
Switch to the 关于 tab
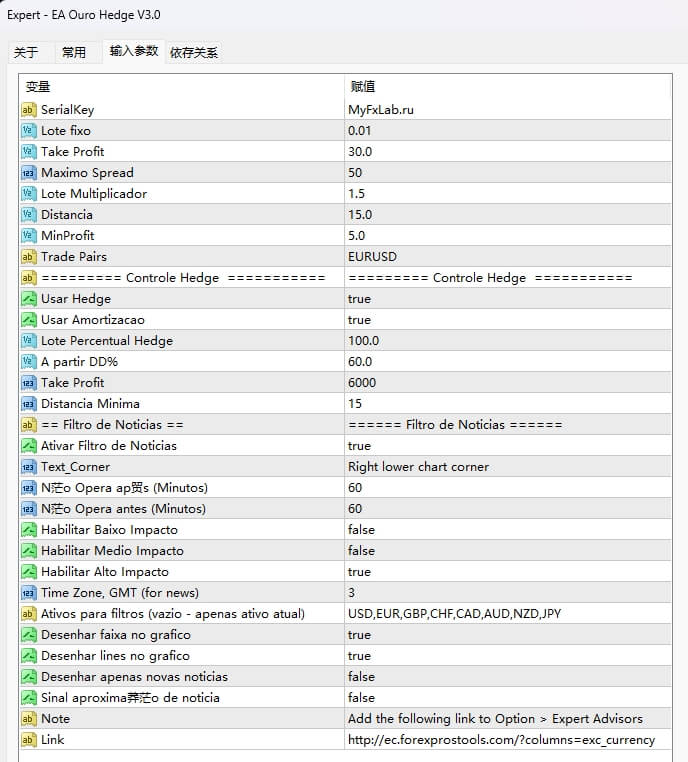(x=26, y=53)
